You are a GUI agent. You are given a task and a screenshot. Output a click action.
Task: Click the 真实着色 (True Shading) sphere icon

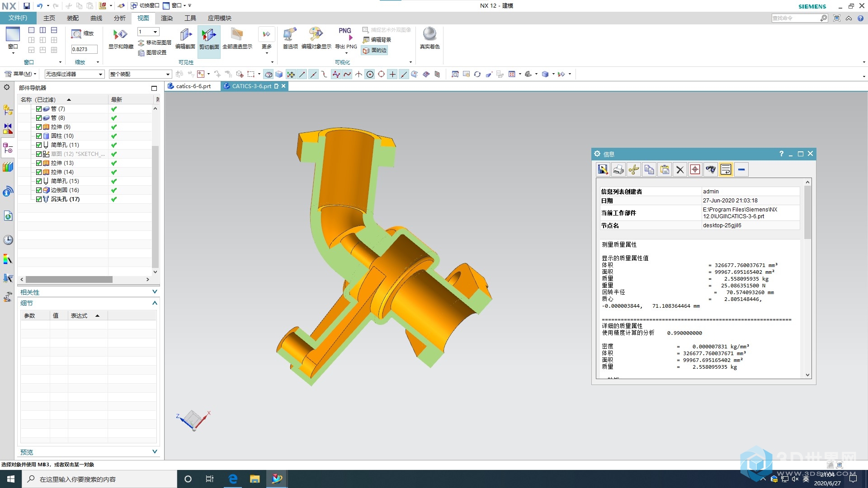[429, 34]
